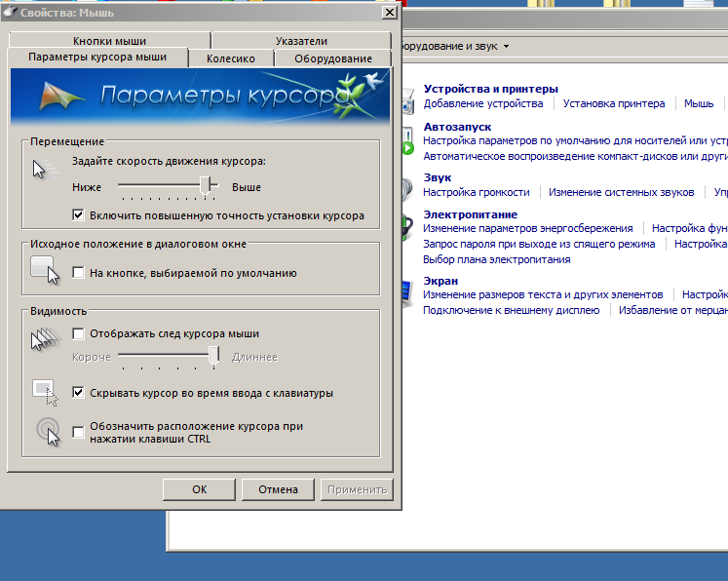The image size is (728, 581).
Task: Click the cursor speed slider thumb
Action: click(x=206, y=186)
